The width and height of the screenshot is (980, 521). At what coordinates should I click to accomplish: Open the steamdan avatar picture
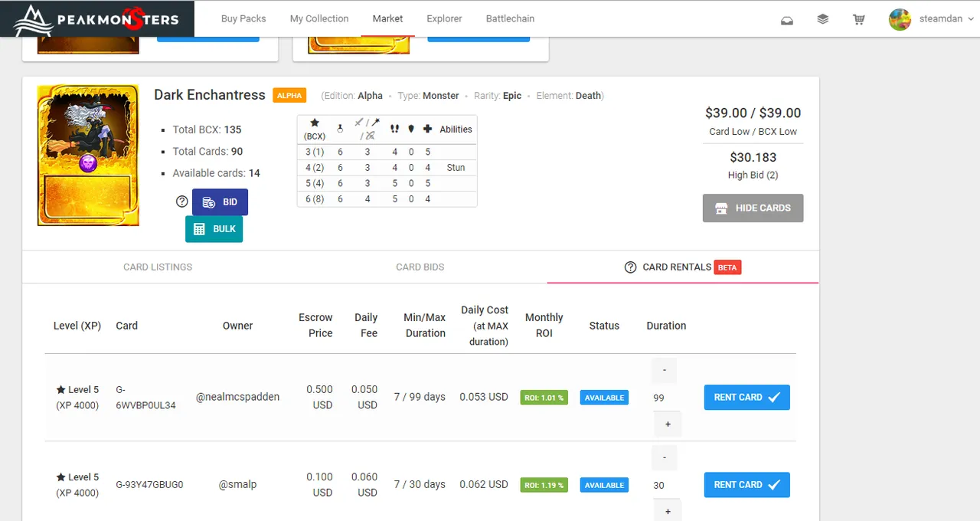click(900, 19)
